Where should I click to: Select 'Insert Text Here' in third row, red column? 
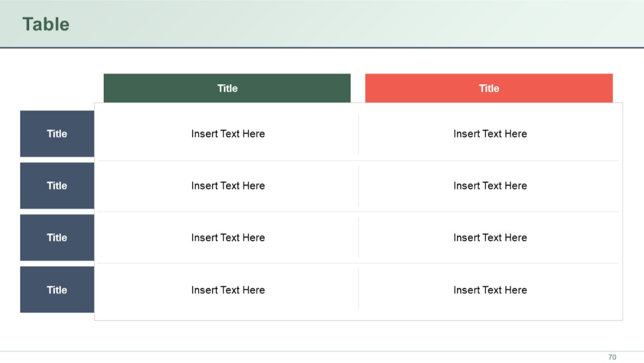pos(490,237)
